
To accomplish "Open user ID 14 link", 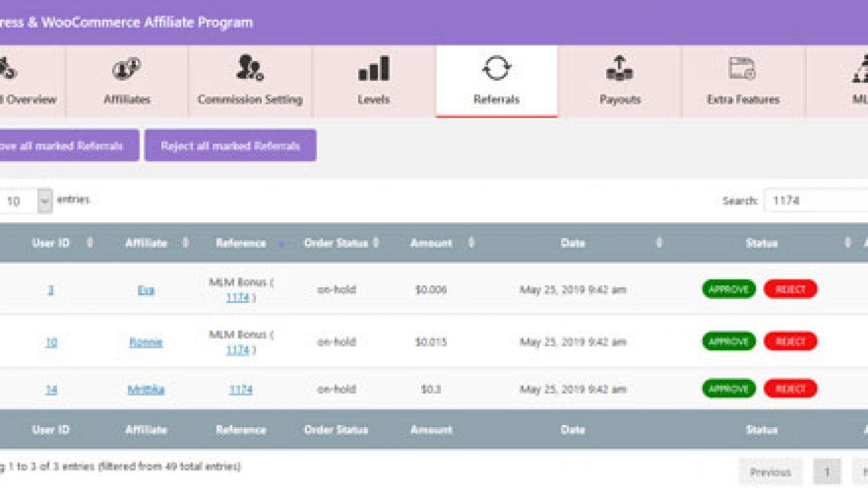I will coord(51,390).
